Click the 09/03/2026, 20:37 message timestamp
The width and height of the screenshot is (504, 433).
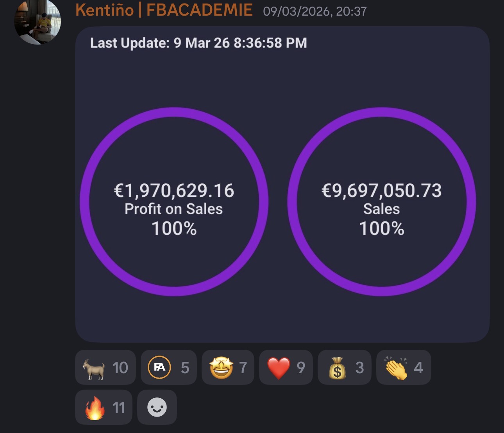315,11
